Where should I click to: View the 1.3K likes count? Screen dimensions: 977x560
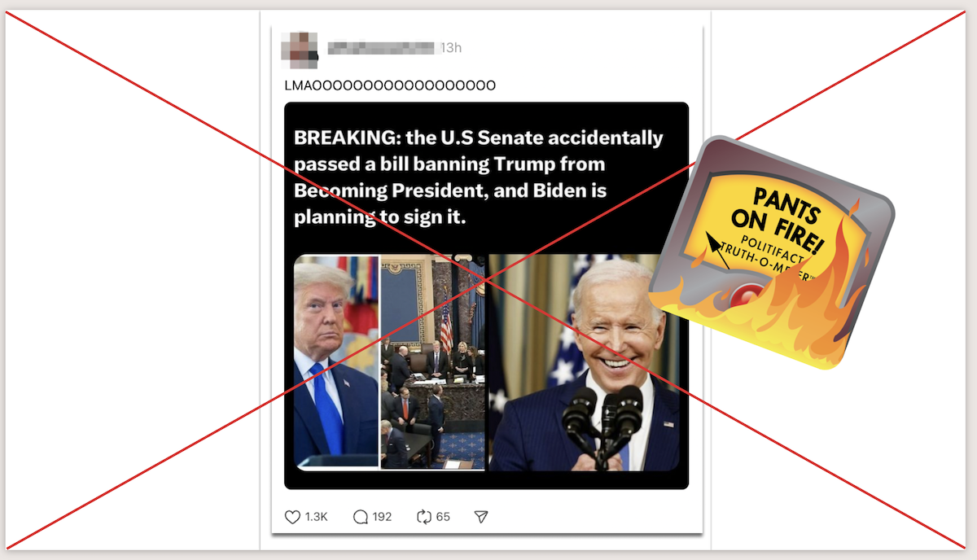tap(317, 517)
